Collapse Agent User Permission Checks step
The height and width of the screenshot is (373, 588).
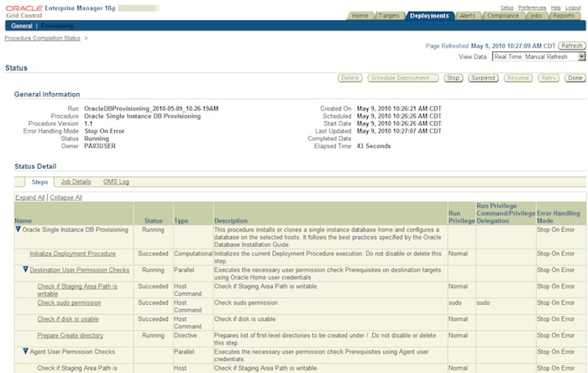pyautogui.click(x=25, y=351)
